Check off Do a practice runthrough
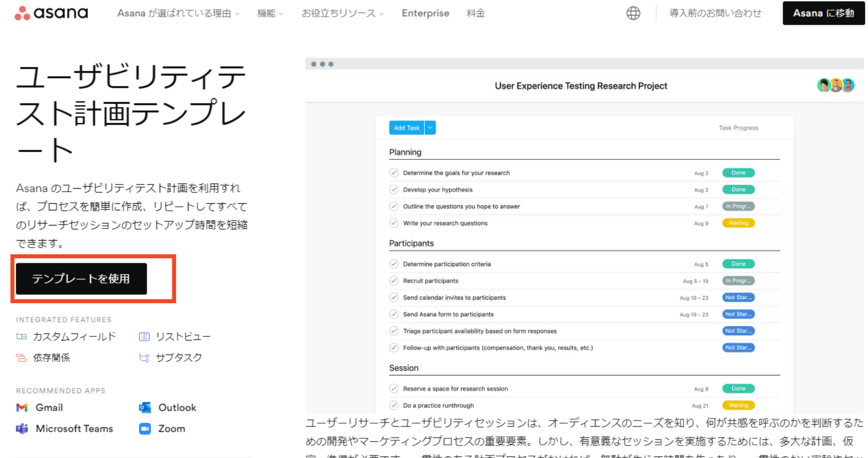This screenshot has width=868, height=458. [394, 405]
